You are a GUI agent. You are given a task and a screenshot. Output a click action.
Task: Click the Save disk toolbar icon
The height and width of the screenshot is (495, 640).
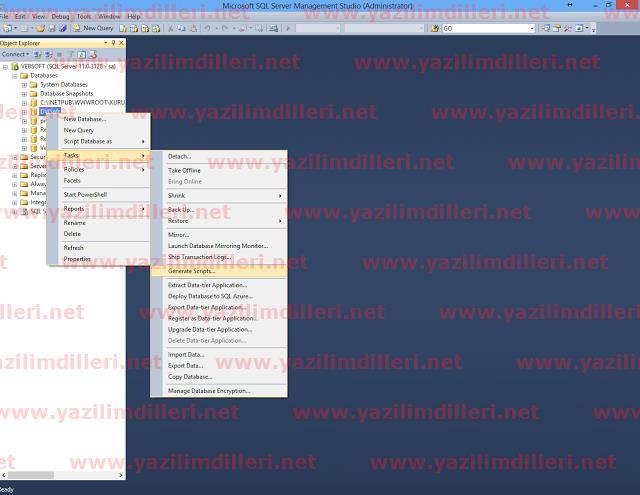pyautogui.click(x=52, y=29)
